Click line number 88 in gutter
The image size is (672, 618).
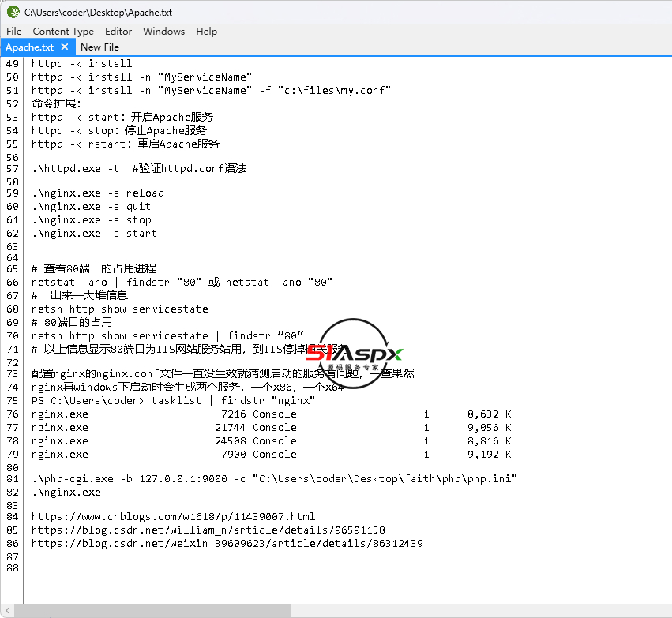(x=13, y=568)
